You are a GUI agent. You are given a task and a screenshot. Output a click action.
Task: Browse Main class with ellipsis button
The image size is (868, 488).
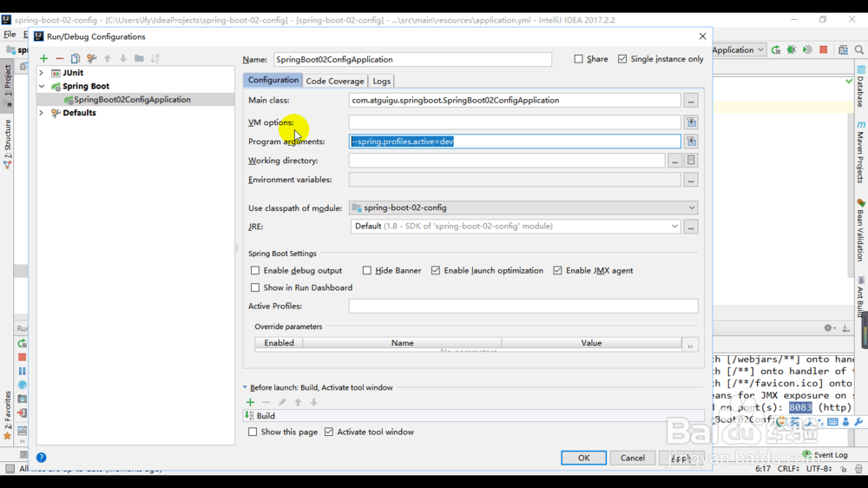tap(690, 101)
